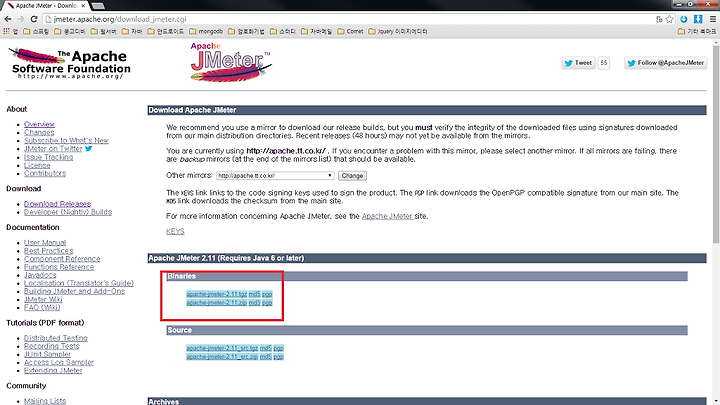Open the Apache JMeter site link
The image size is (720, 405).
388,216
